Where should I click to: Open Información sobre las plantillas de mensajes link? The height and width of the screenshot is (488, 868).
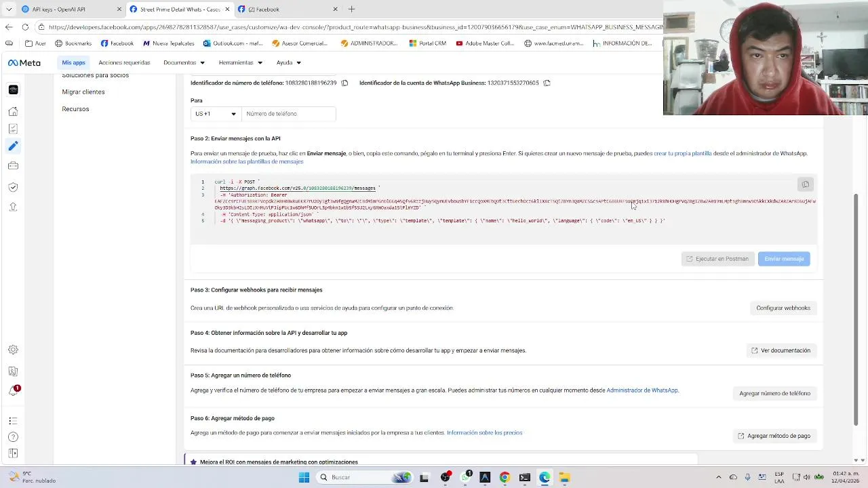(247, 161)
